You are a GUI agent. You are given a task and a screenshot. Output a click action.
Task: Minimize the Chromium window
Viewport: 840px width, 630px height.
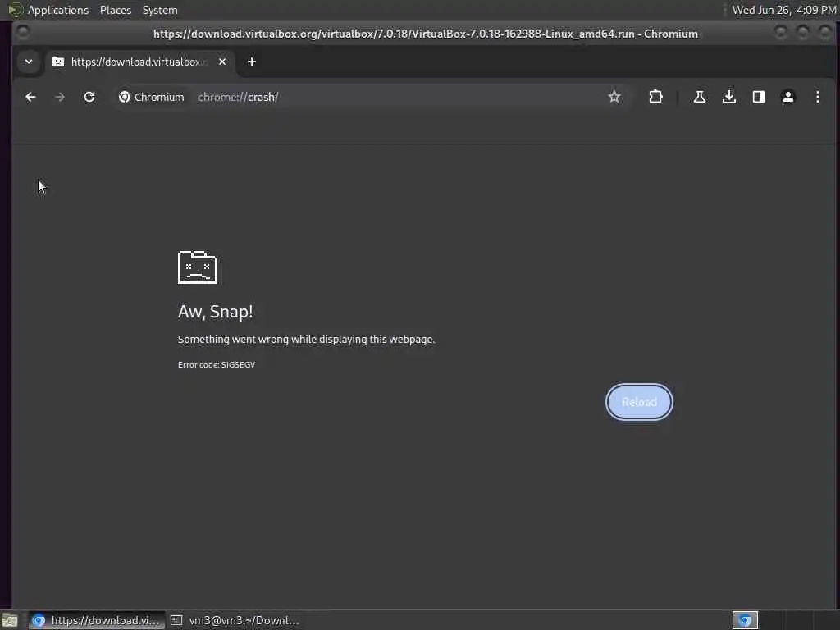pyautogui.click(x=781, y=33)
